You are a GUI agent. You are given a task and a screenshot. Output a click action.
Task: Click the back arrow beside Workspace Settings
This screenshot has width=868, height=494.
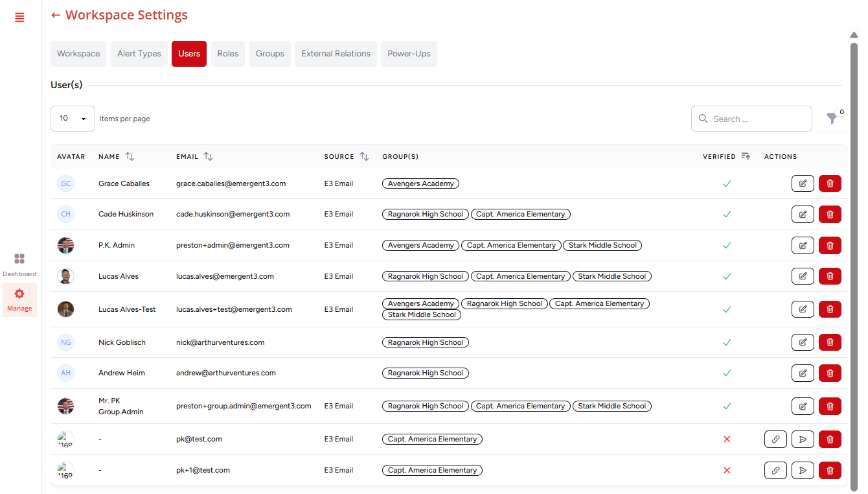[x=56, y=15]
